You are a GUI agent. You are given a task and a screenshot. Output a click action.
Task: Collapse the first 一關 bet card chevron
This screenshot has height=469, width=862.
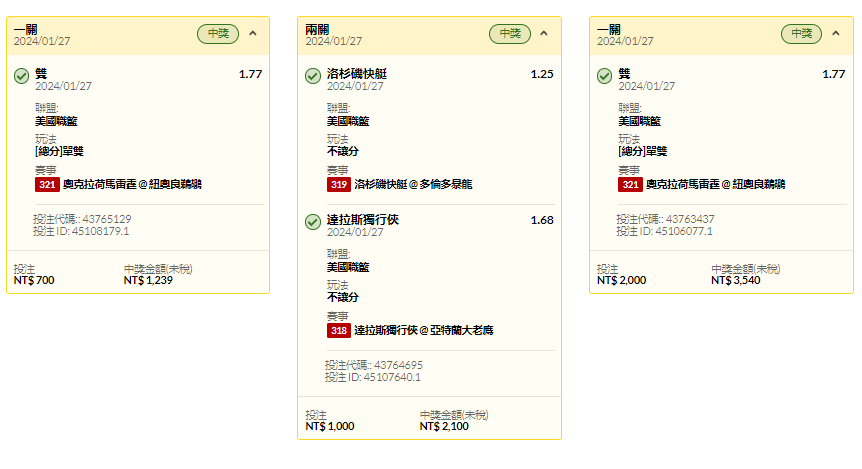253,34
